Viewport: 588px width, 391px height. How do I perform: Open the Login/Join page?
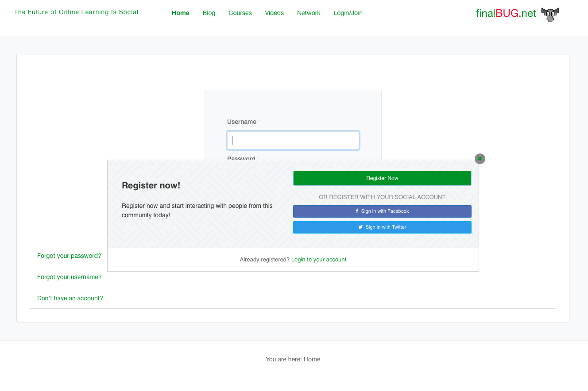tap(348, 13)
